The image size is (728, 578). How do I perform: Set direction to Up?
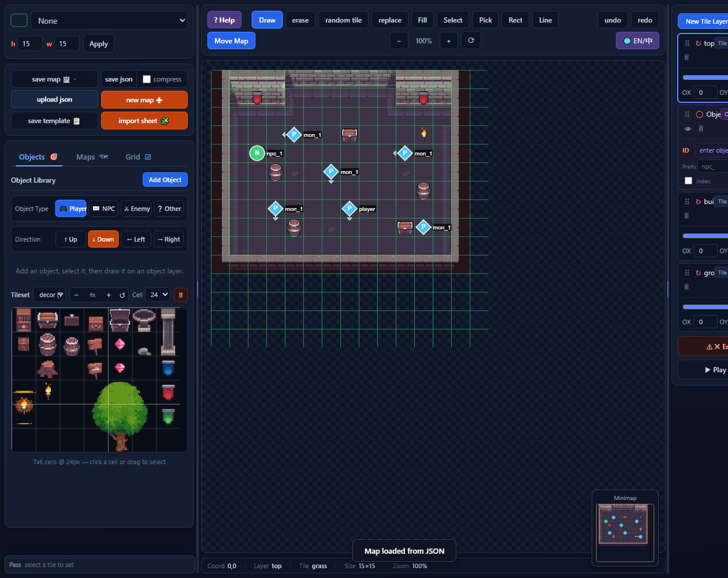[x=70, y=239]
